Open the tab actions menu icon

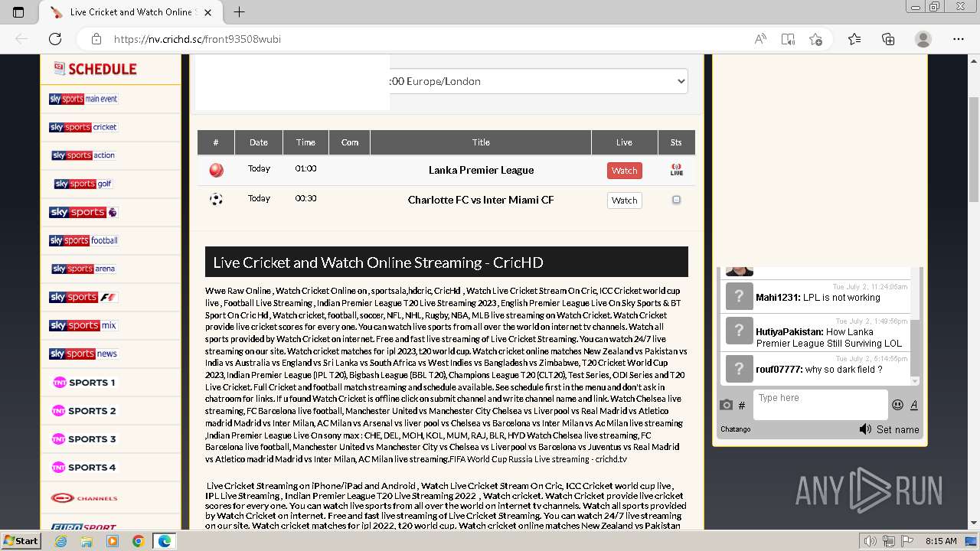click(18, 11)
